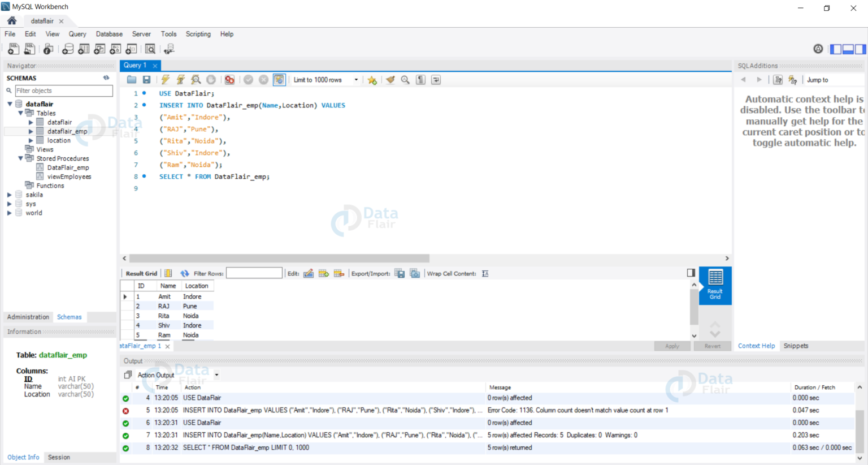Screen dimensions: 868x465
Task: Open the Database menu
Action: [x=109, y=34]
